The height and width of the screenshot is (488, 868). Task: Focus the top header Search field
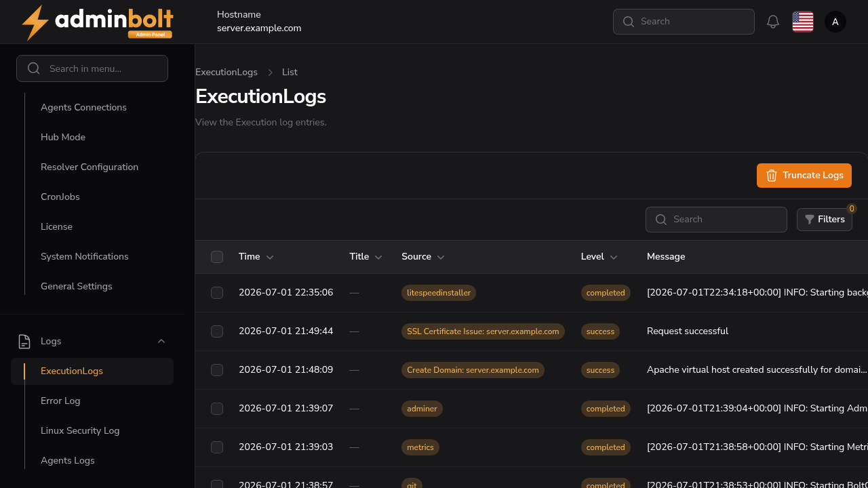(x=684, y=22)
